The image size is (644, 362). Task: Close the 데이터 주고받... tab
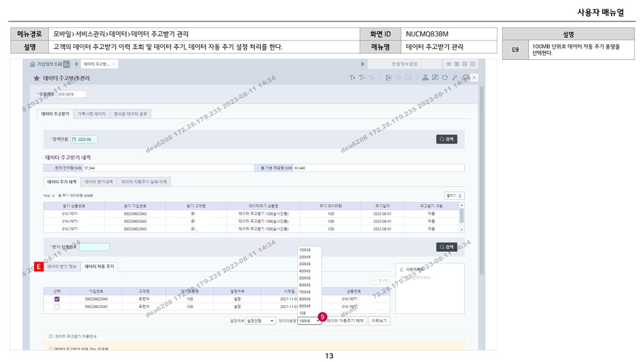(114, 64)
